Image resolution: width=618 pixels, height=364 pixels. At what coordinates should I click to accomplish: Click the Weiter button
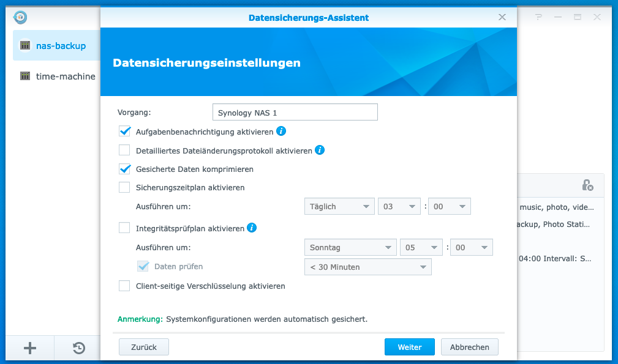[x=409, y=347]
